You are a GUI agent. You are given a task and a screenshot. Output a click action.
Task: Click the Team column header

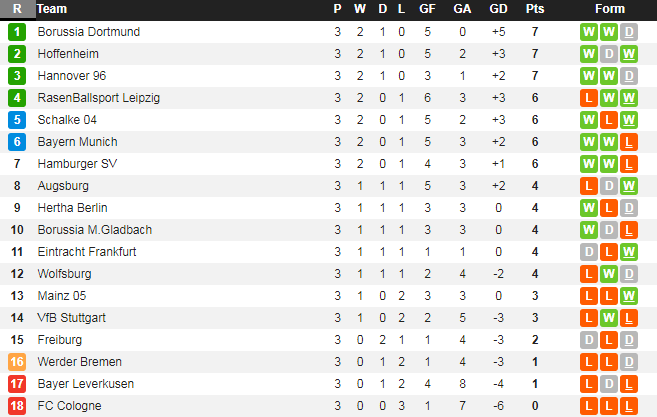[52, 9]
